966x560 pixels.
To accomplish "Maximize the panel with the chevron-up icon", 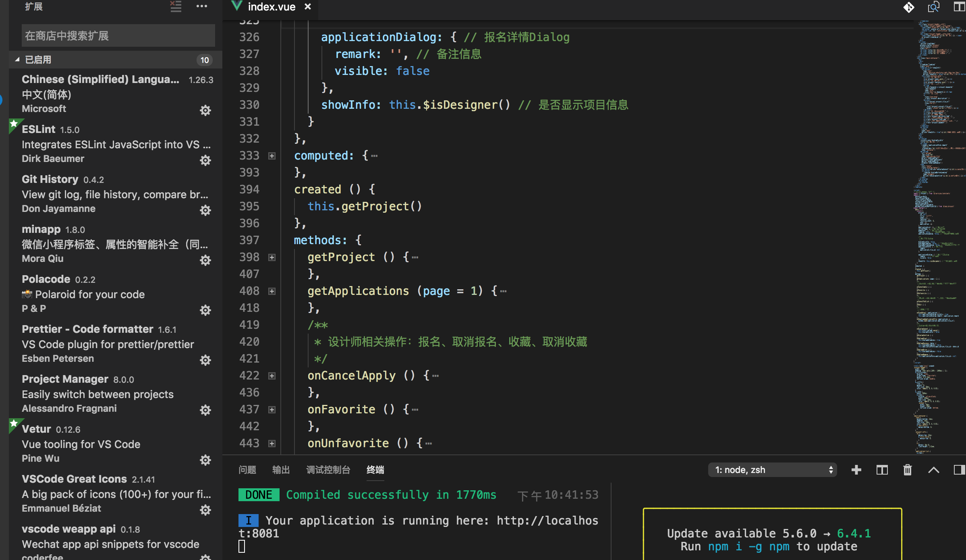I will pos(933,469).
